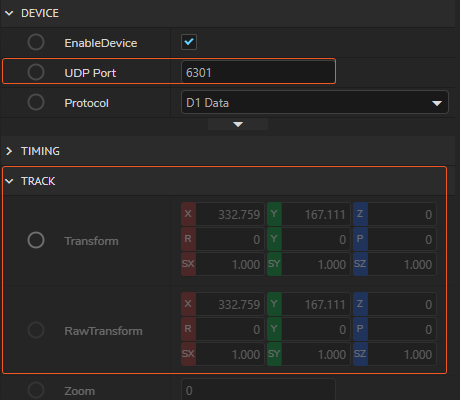Expand the TIMING section
460x400 pixels.
tap(9, 151)
